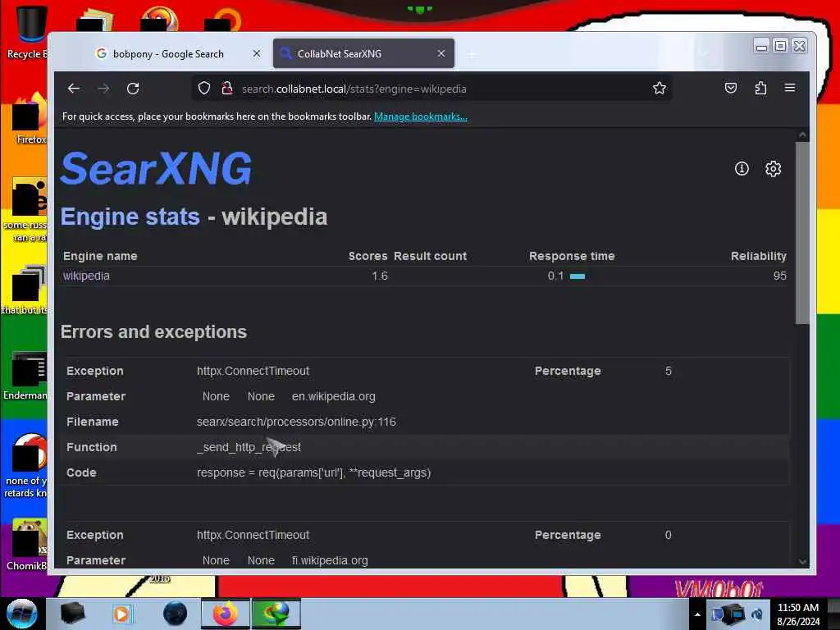Select the en.wikipedia.org parameter text

click(333, 396)
